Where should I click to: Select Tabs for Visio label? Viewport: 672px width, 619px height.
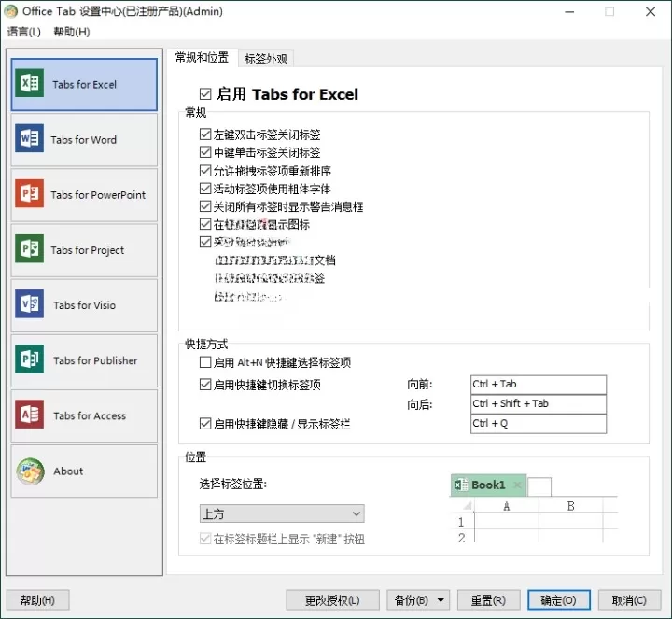84,305
